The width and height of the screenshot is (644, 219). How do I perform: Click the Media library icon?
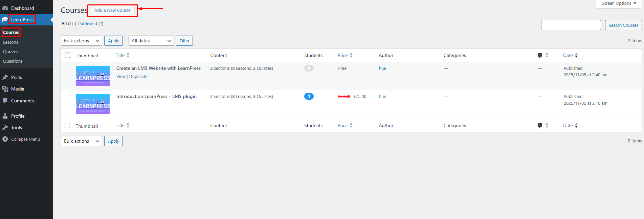[5, 89]
